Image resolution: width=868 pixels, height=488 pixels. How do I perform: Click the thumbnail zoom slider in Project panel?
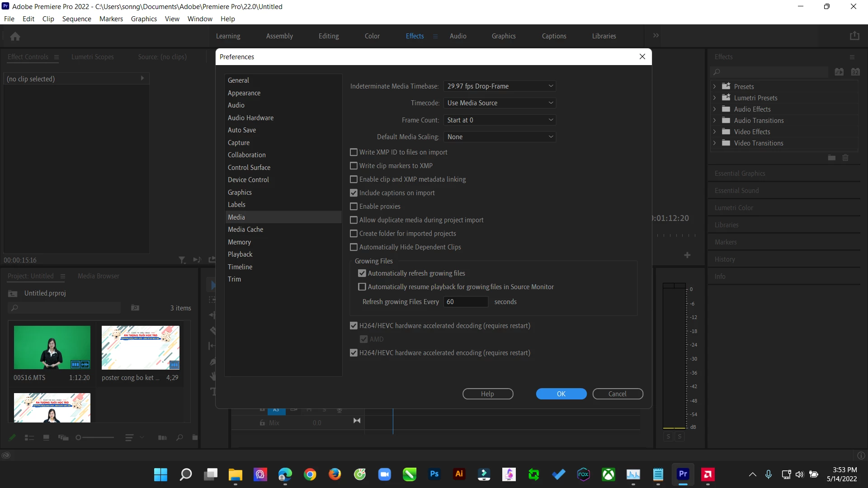click(95, 437)
